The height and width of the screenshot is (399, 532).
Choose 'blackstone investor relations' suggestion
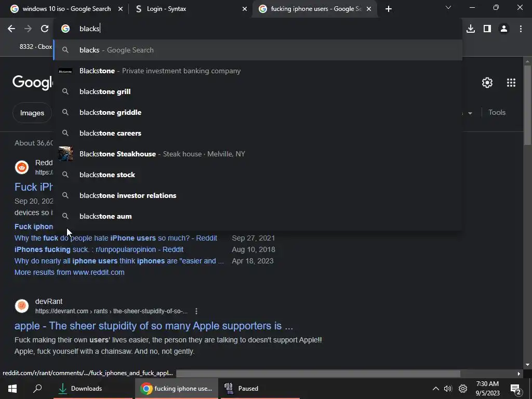[258, 195]
